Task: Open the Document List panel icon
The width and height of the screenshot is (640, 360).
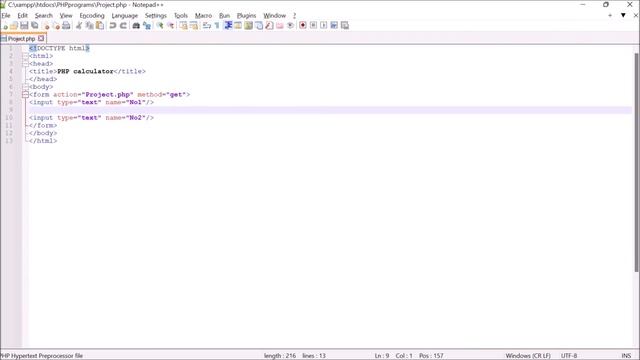Action: [259, 26]
